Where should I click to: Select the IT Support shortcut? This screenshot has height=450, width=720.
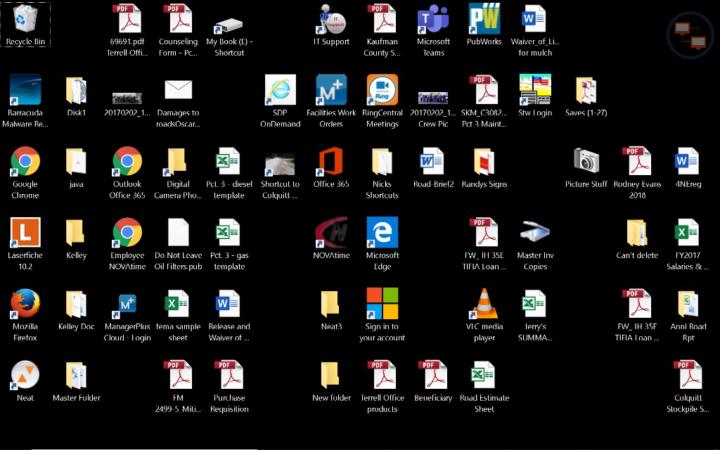(331, 20)
